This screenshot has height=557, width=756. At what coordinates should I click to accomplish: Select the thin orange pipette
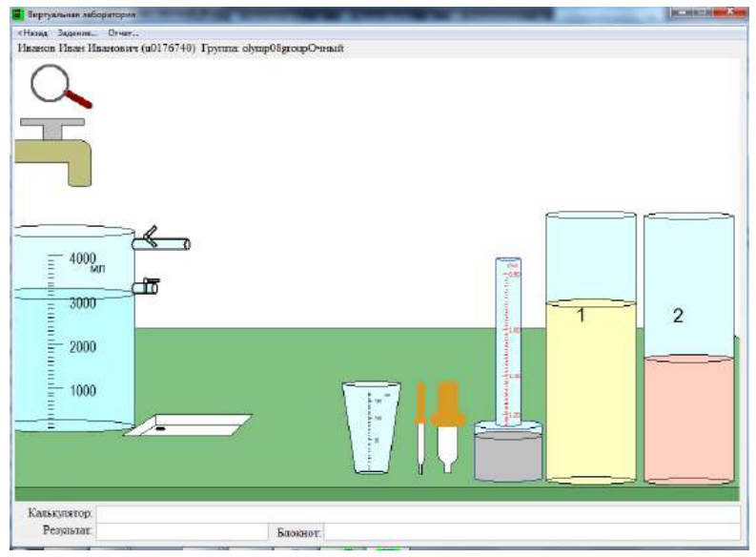point(421,427)
